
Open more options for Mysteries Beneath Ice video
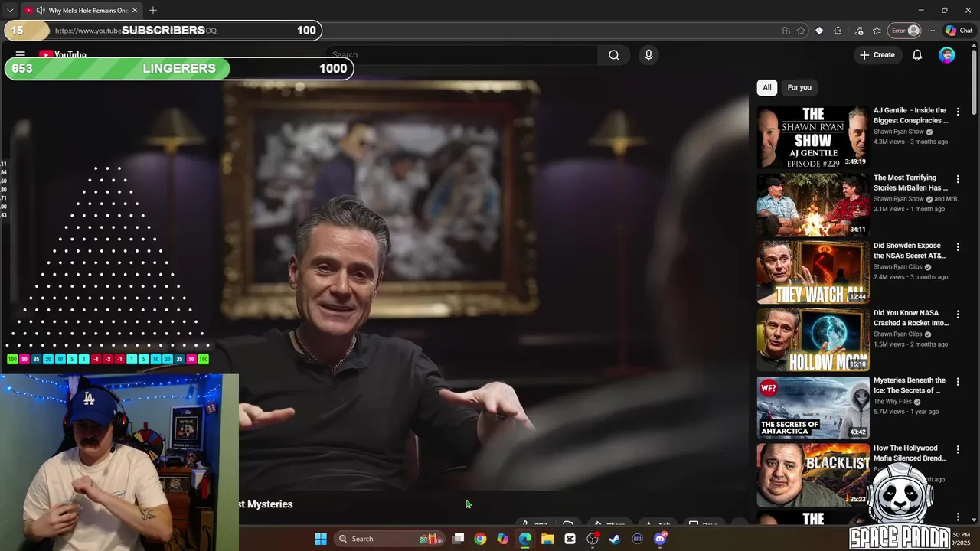tap(958, 382)
